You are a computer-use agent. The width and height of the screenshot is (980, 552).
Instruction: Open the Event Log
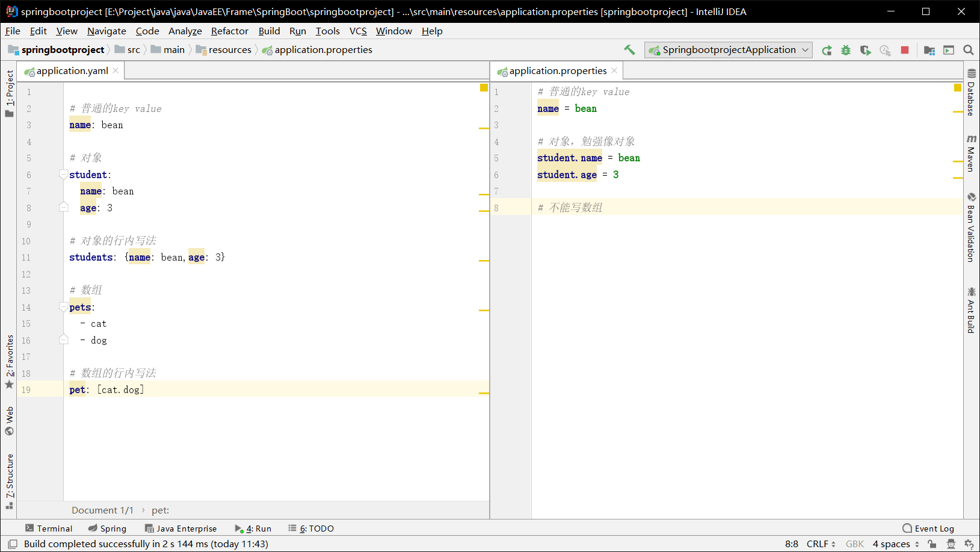928,529
